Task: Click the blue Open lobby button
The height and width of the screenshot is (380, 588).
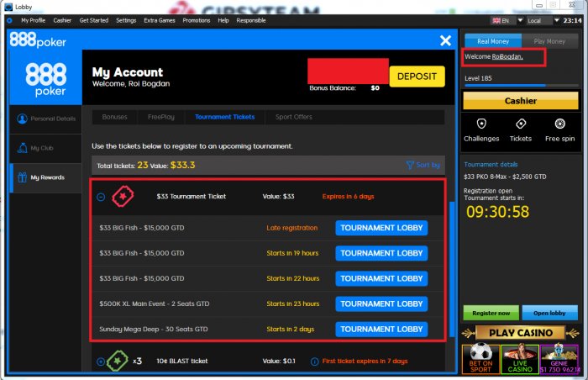Action: click(x=549, y=313)
